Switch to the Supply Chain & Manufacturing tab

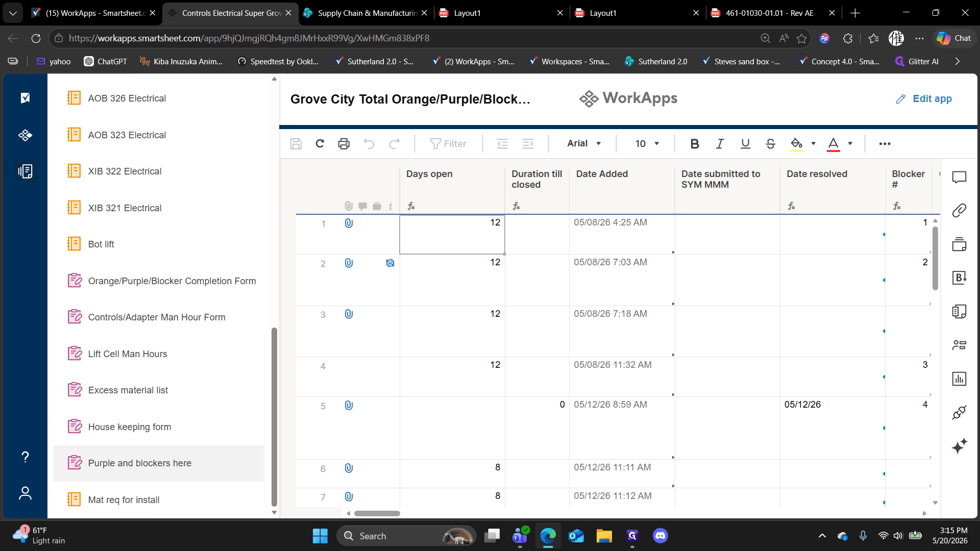[365, 13]
